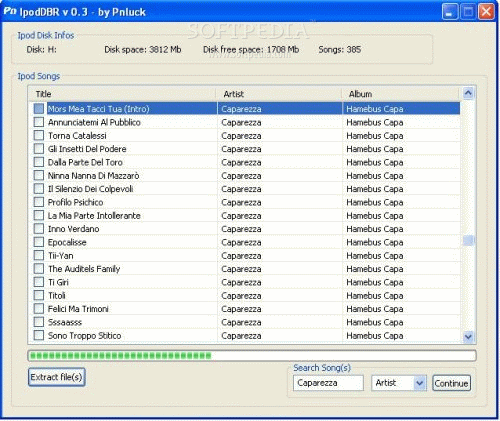500x421 pixels.
Task: Open the Artist search-type dropdown
Action: (419, 383)
